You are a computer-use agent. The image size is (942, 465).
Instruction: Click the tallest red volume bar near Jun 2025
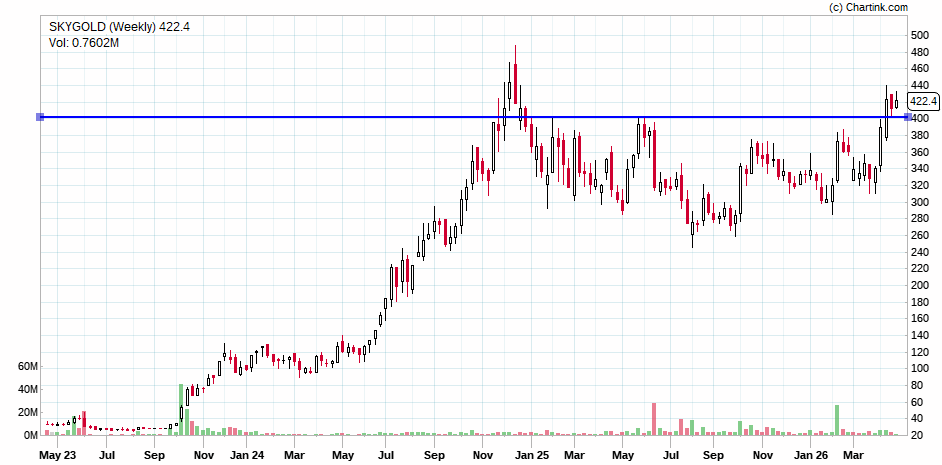[x=654, y=419]
